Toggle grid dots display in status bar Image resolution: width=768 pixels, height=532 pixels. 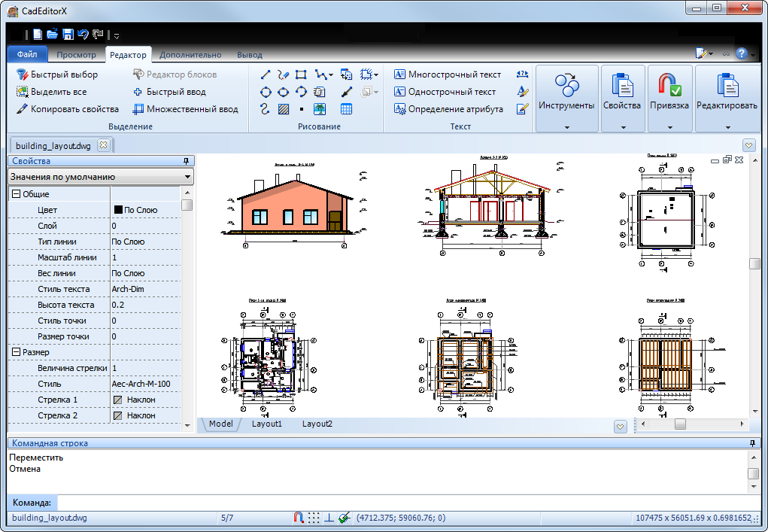pos(314,518)
